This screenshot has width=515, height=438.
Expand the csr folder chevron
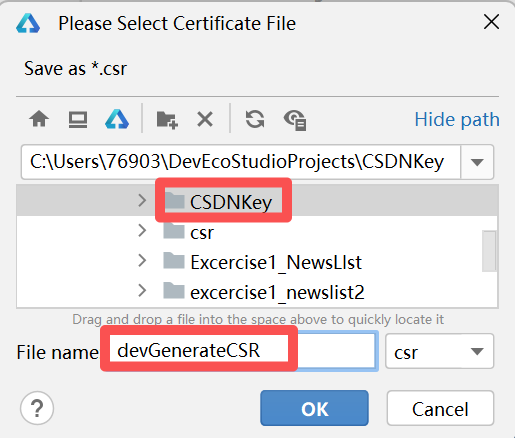coord(142,230)
